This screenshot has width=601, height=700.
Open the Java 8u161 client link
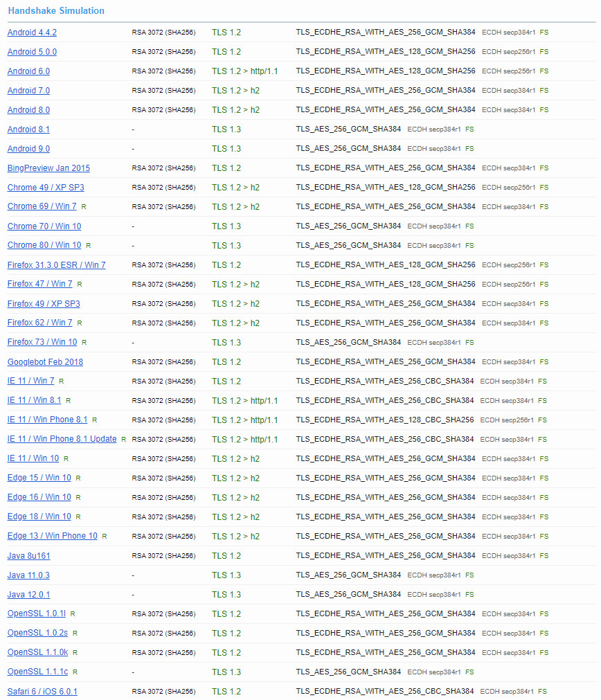coord(28,556)
